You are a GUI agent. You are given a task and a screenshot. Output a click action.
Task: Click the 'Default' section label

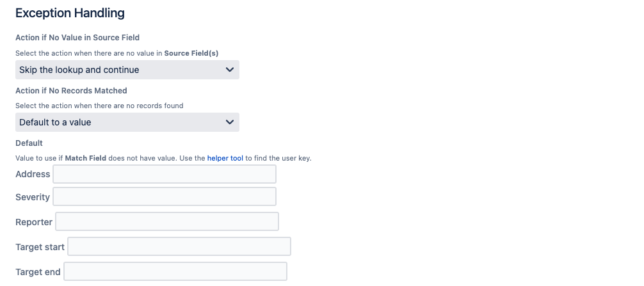[x=29, y=143]
